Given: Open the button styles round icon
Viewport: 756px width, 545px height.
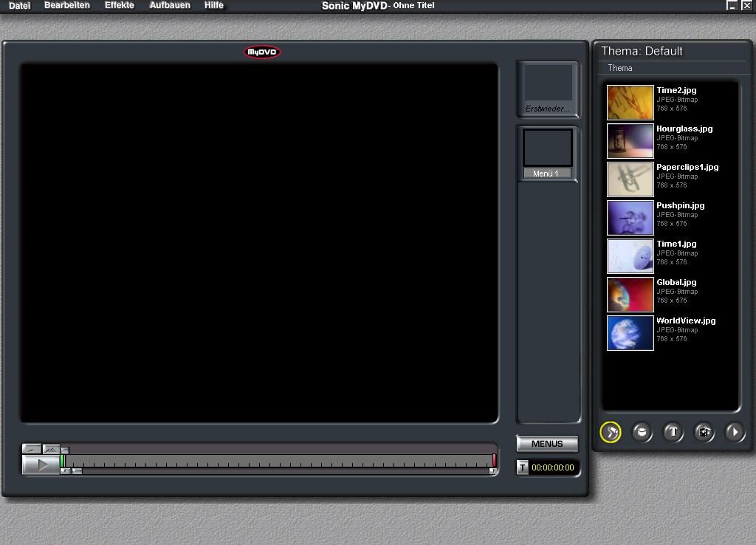Looking at the screenshot, I should click(x=642, y=432).
